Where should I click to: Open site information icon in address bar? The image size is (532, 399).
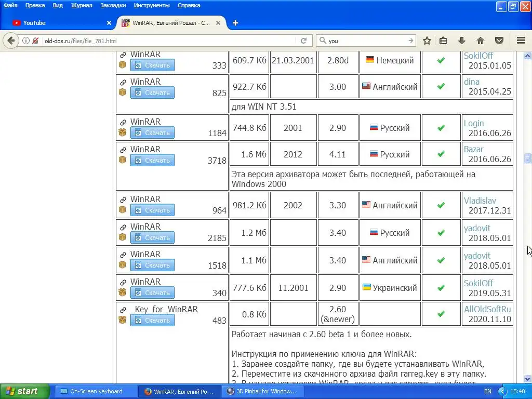click(26, 41)
